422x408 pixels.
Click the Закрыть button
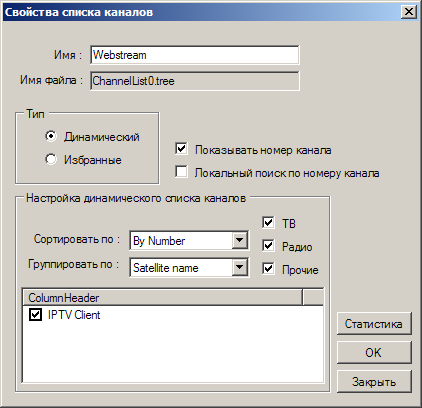coord(374,381)
